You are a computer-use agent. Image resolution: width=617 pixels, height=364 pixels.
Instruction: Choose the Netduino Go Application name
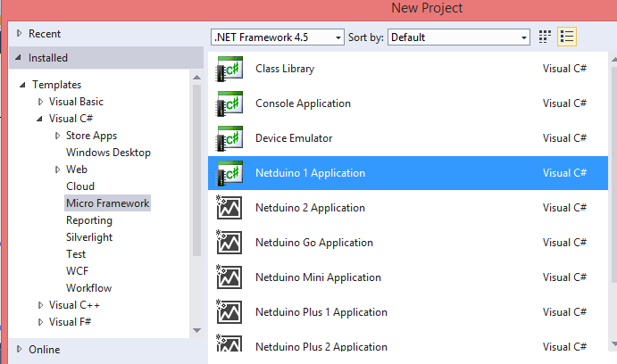(x=314, y=243)
